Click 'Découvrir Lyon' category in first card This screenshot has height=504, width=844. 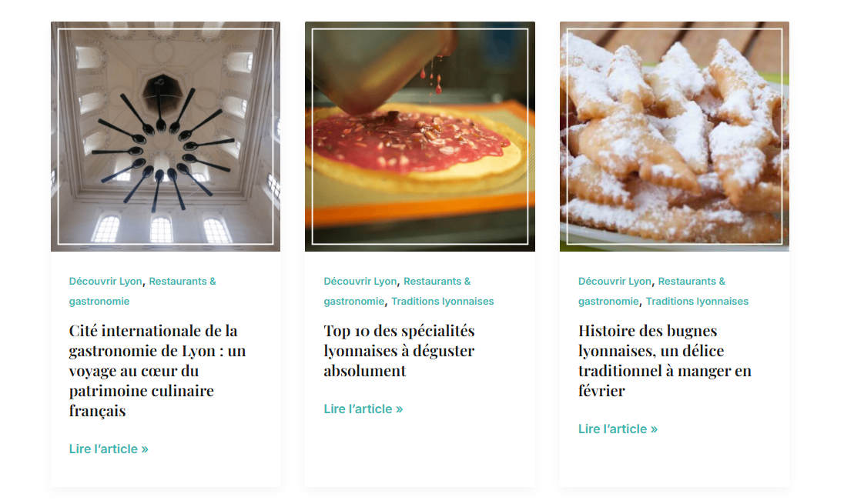(x=105, y=282)
